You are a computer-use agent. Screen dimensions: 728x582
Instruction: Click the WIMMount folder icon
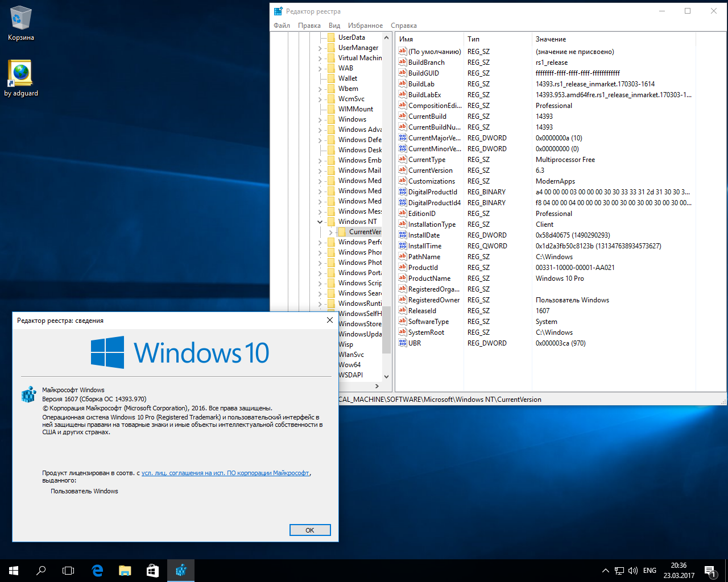pyautogui.click(x=331, y=109)
